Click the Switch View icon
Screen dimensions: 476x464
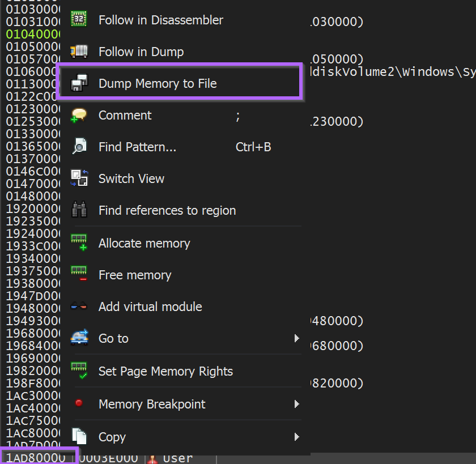click(79, 178)
